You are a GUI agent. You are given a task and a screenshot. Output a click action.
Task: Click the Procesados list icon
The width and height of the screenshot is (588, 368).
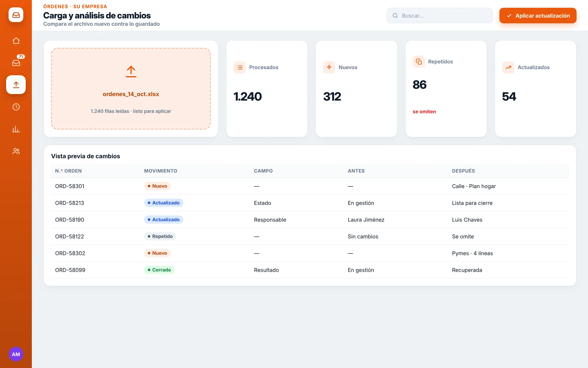pyautogui.click(x=240, y=67)
